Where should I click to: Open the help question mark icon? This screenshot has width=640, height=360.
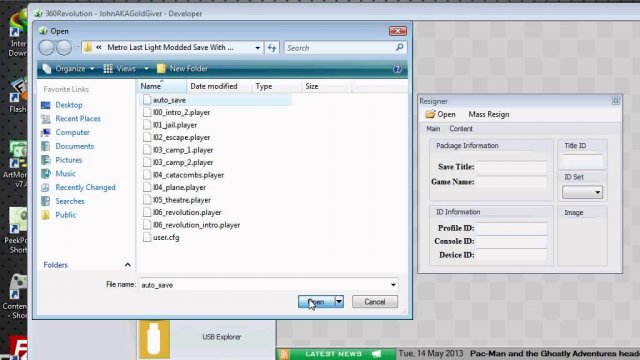point(397,69)
